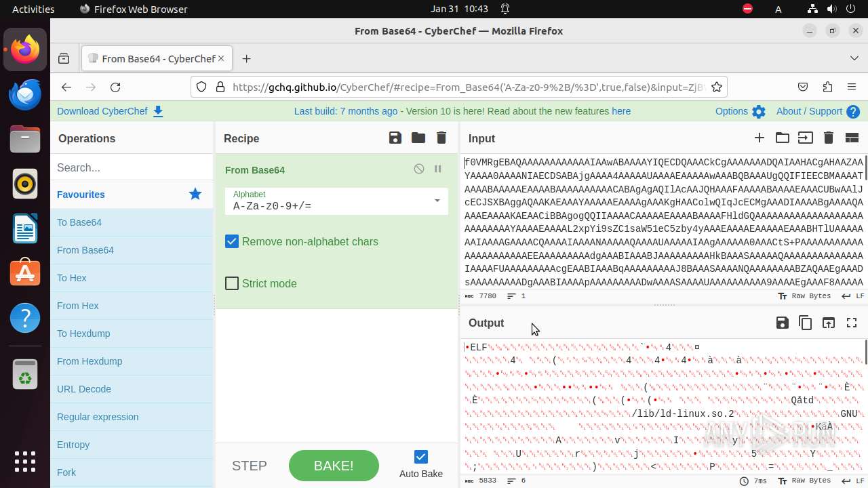Open folder as input icon
The image size is (868, 488).
(783, 138)
